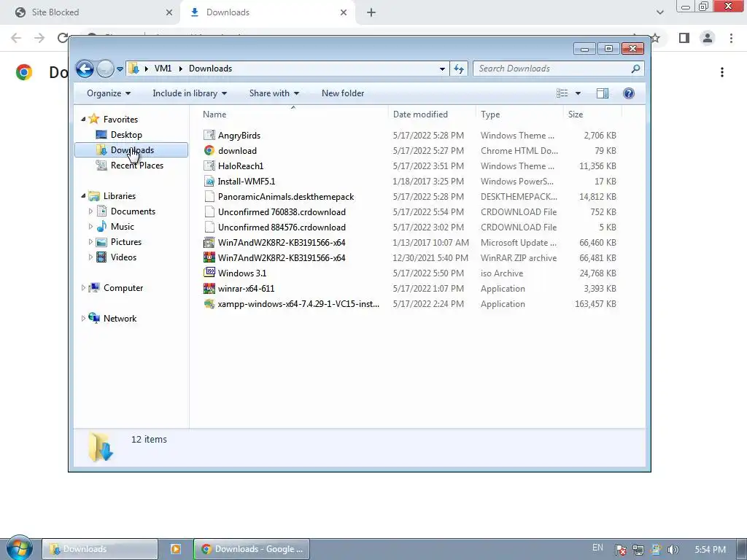Image resolution: width=747 pixels, height=560 pixels.
Task: Select Downloads in Favorites
Action: pyautogui.click(x=131, y=150)
